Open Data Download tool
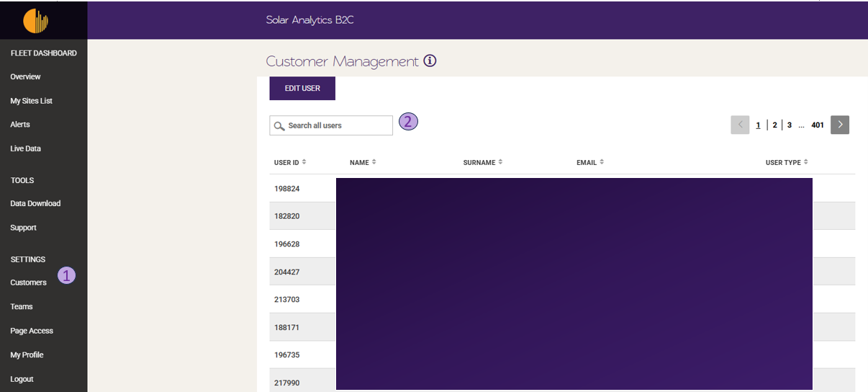This screenshot has width=868, height=392. 35,203
